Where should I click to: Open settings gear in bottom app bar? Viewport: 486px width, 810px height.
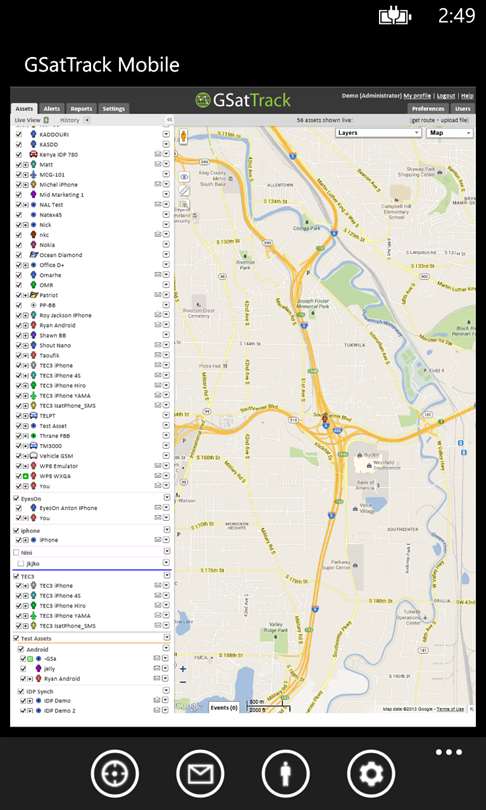[x=371, y=774]
